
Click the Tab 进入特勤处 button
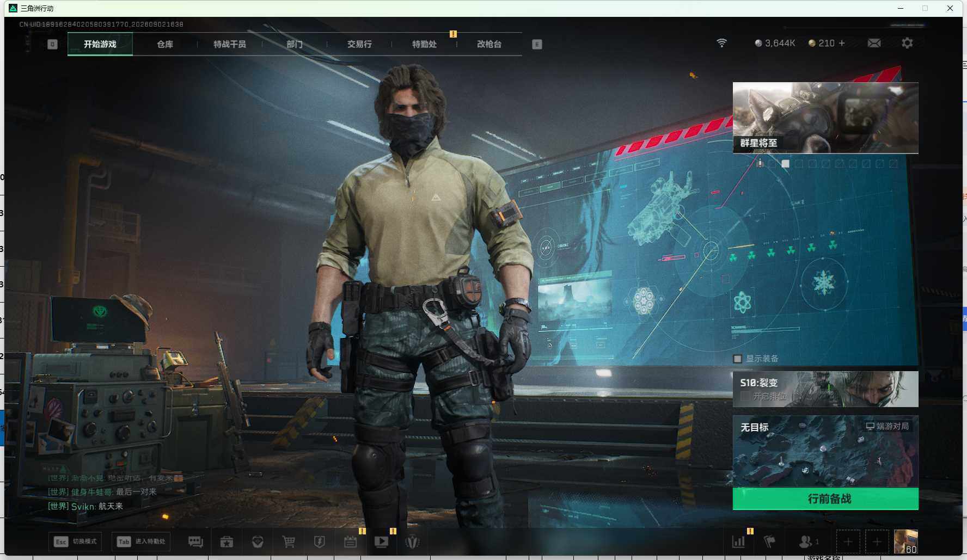(x=140, y=541)
